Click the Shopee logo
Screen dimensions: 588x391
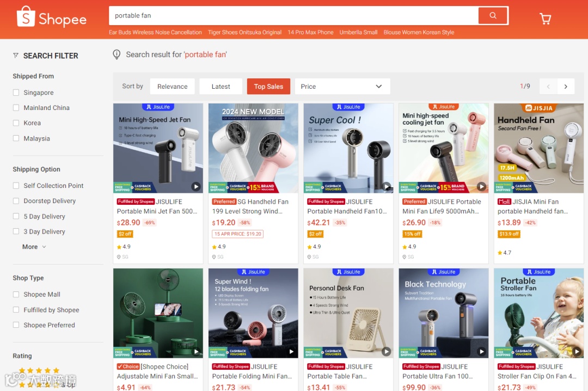point(52,17)
